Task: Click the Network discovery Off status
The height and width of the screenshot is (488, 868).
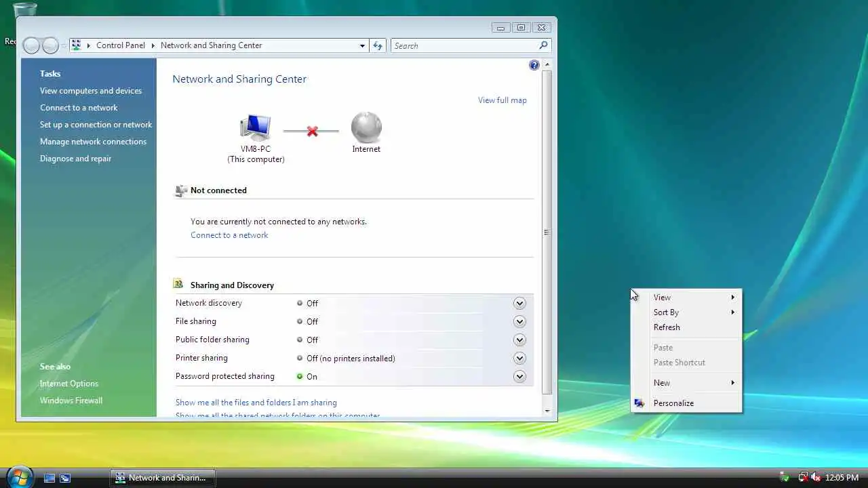Action: tap(308, 304)
